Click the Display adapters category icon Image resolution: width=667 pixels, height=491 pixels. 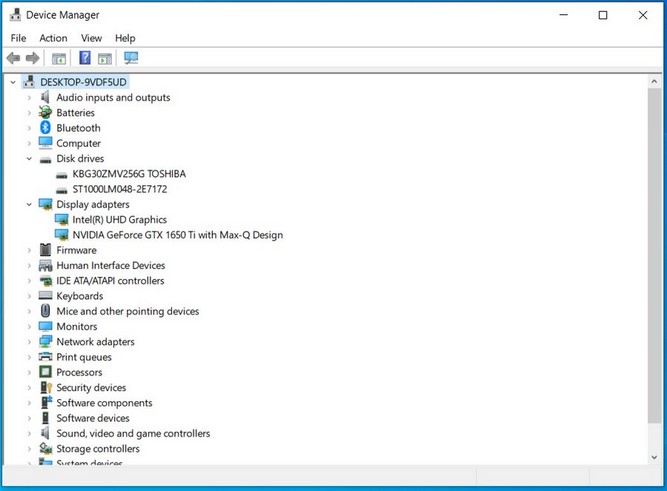tap(45, 205)
